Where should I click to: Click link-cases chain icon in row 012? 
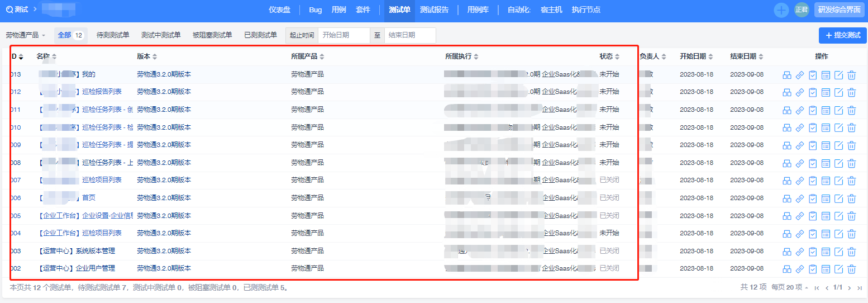pyautogui.click(x=800, y=92)
